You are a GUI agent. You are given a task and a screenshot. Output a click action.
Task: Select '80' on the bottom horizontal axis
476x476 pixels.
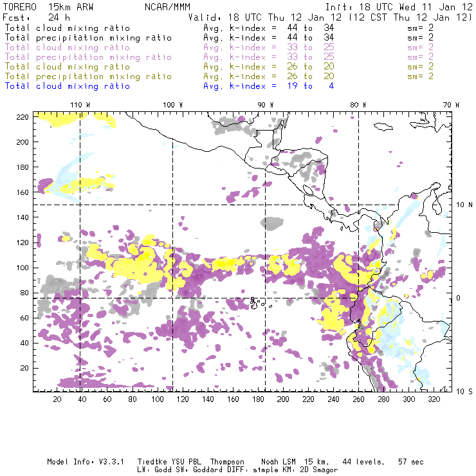point(133,399)
